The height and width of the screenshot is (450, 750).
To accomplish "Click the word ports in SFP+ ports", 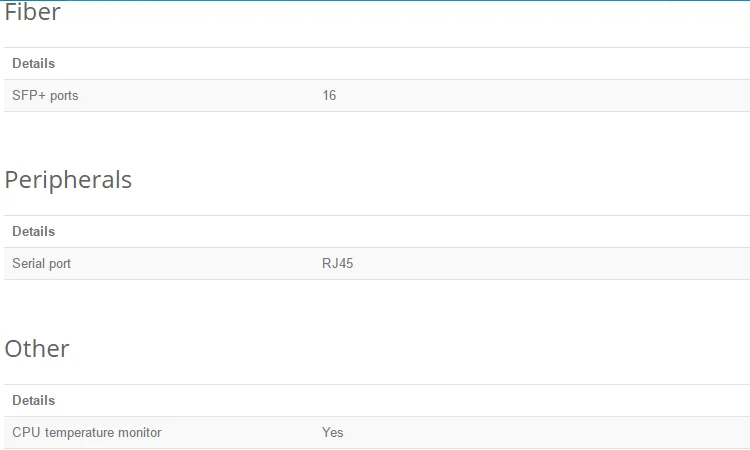I will pos(64,96).
